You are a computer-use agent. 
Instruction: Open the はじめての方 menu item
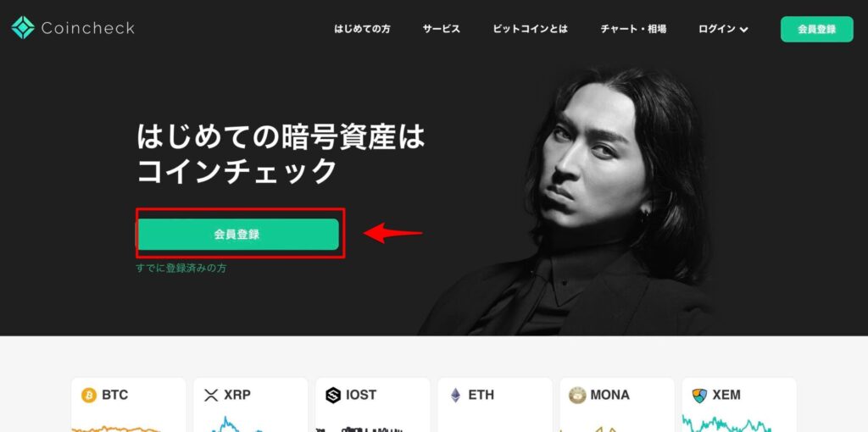click(362, 29)
